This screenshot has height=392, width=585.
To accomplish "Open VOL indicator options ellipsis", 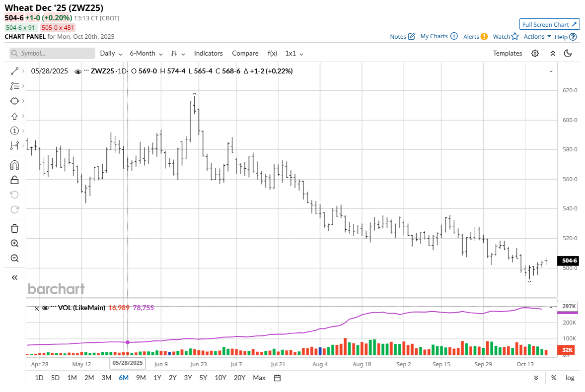I will tap(53, 307).
